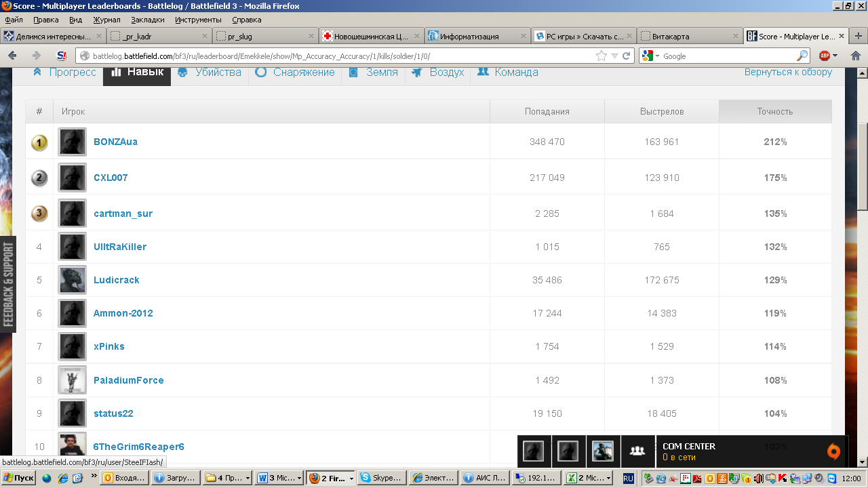Open the Снаряжение leaderboard section
Viewport: 868px width, 488px height.
point(295,72)
